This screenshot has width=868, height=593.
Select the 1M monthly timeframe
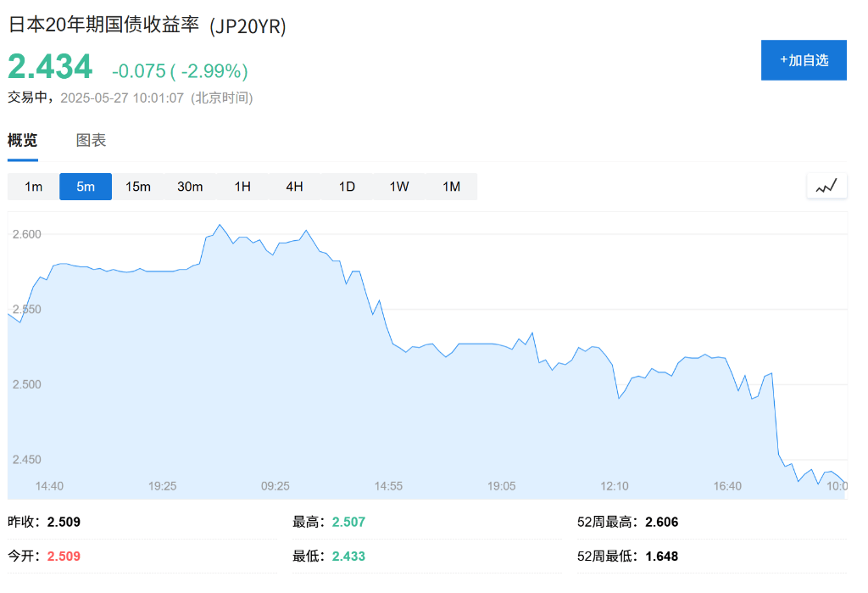[452, 187]
